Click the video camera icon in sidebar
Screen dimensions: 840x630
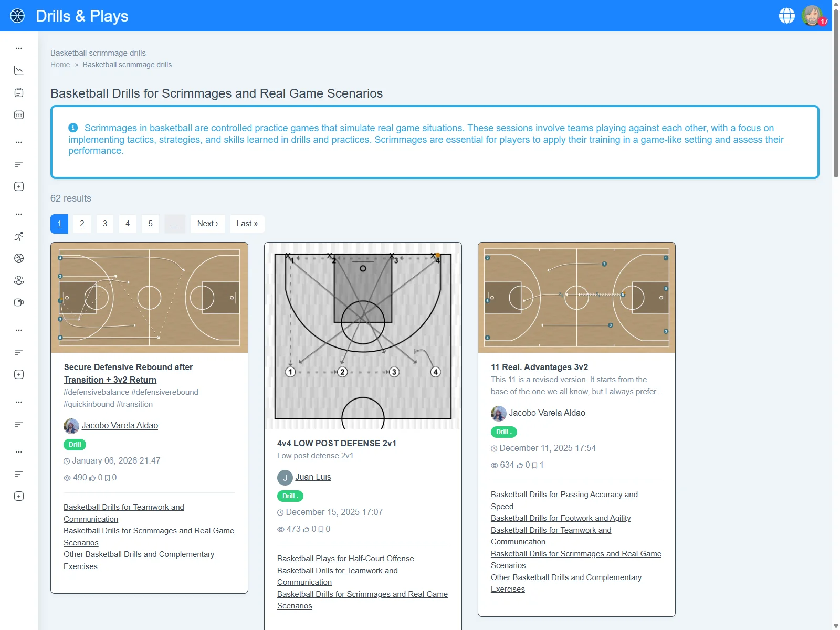tap(19, 302)
